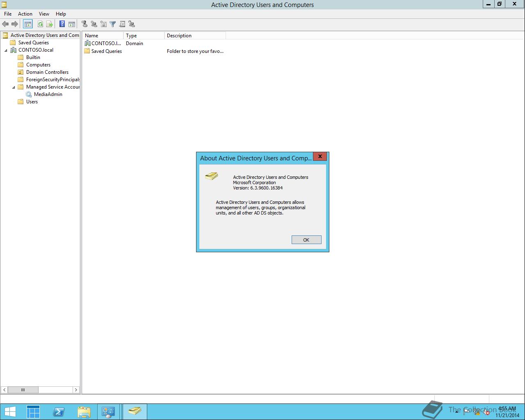Viewport: 525px width, 420px height.
Task: Click the Create new user toolbar icon
Action: (x=84, y=24)
